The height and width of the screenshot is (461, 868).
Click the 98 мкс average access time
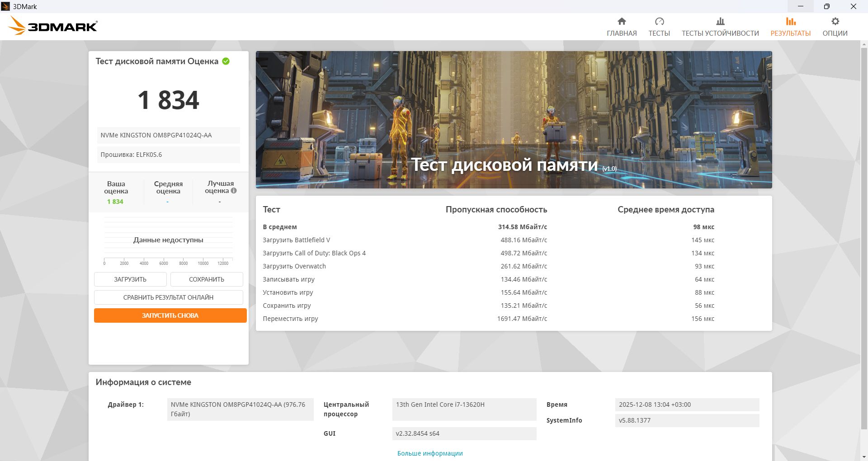[704, 227]
